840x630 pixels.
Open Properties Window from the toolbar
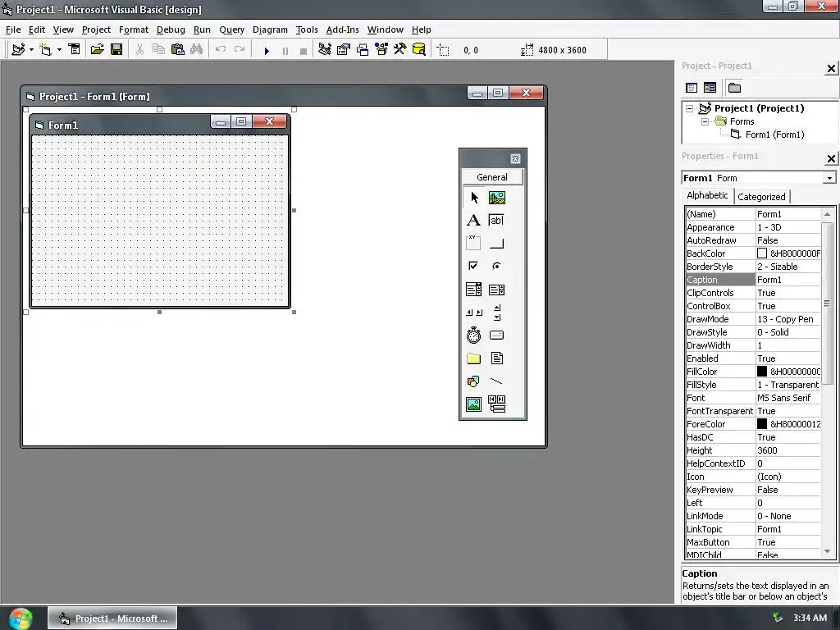point(344,49)
